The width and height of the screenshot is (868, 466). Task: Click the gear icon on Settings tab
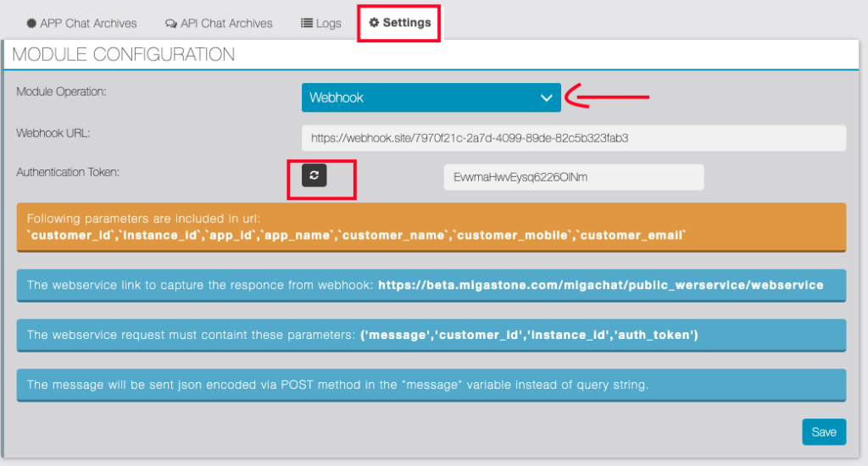click(x=374, y=23)
